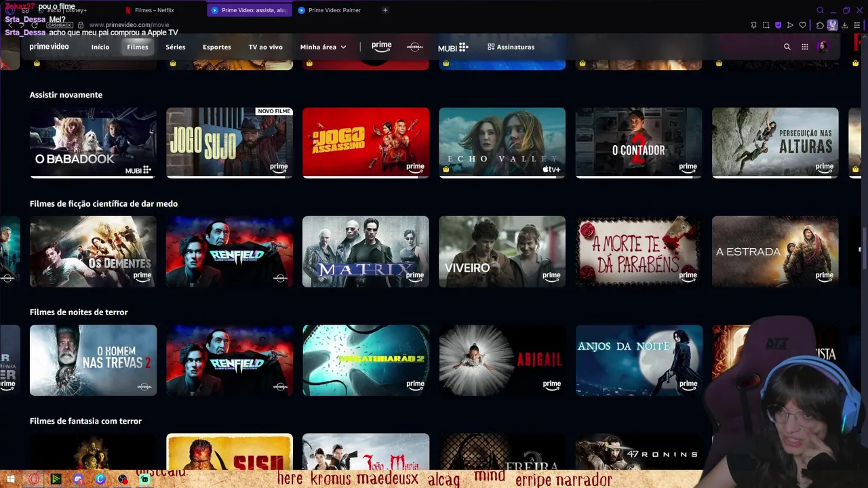Click the address bar URL primevideo.com/movie
The image size is (868, 488).
tap(130, 25)
